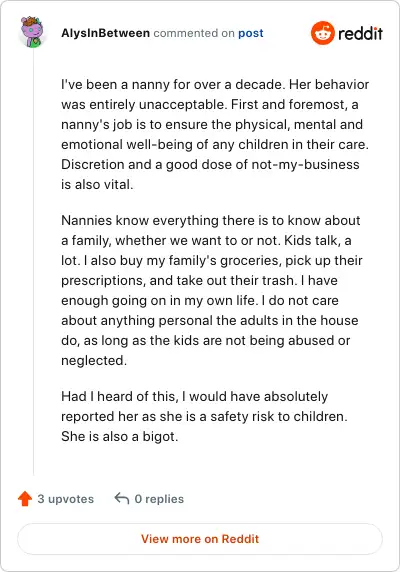Click the AlysInBetween user avatar
Viewport: 400px width, 572px height.
point(32,32)
